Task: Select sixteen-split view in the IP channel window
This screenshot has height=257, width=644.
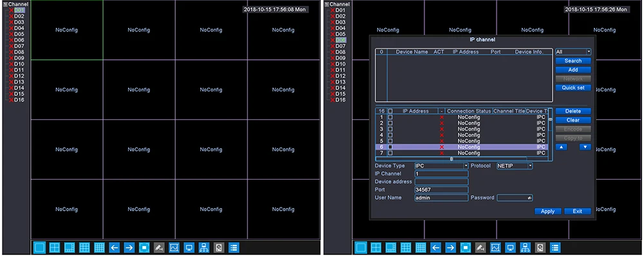Action: coord(421,247)
